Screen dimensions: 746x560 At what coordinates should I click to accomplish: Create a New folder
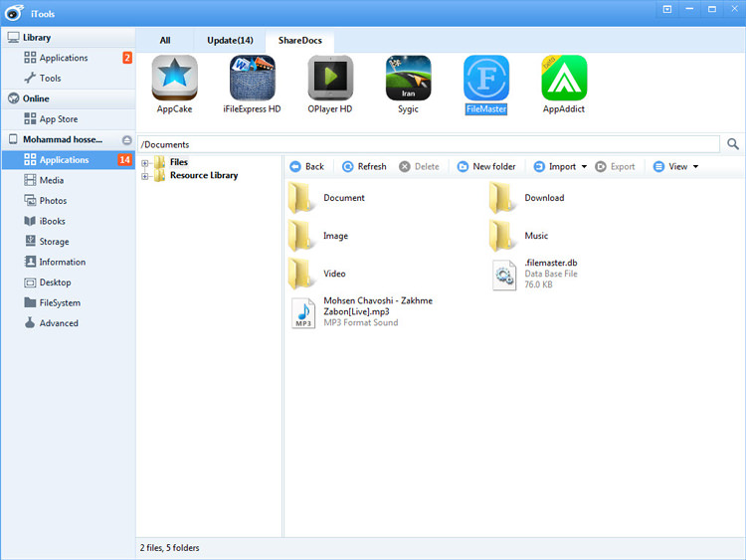click(486, 167)
